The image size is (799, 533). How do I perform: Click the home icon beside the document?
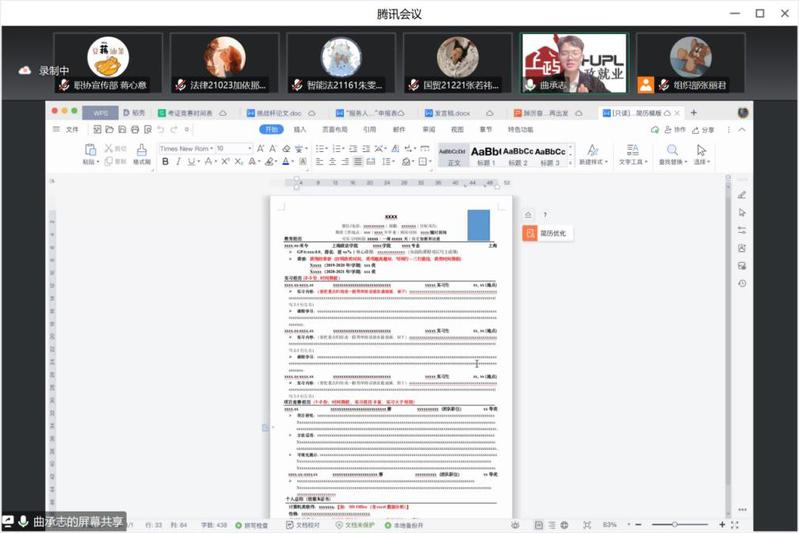tap(528, 215)
